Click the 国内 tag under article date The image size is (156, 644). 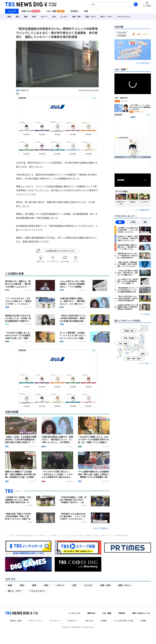coord(18,93)
